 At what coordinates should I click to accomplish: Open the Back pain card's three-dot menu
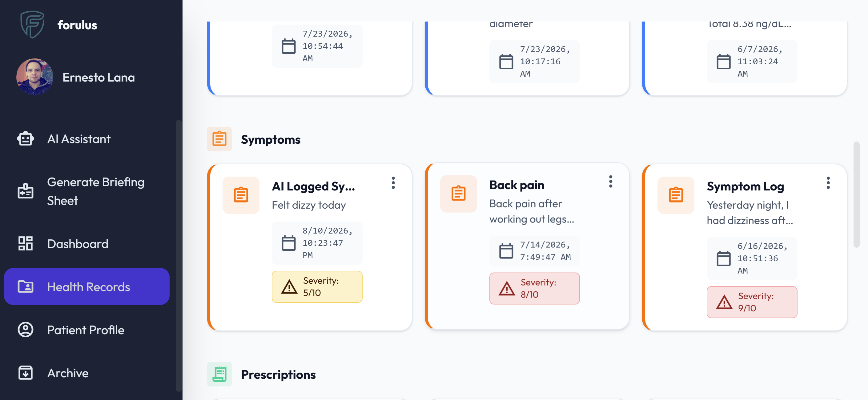tap(611, 182)
